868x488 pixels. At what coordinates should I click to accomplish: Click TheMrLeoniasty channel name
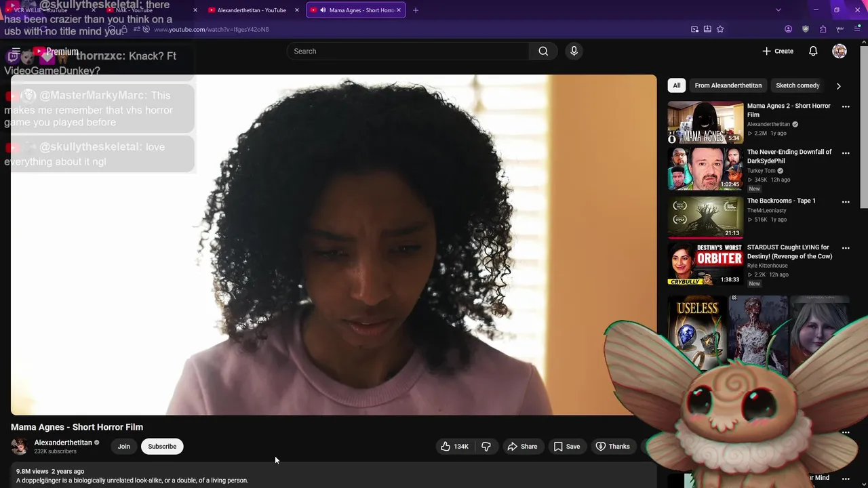point(766,211)
